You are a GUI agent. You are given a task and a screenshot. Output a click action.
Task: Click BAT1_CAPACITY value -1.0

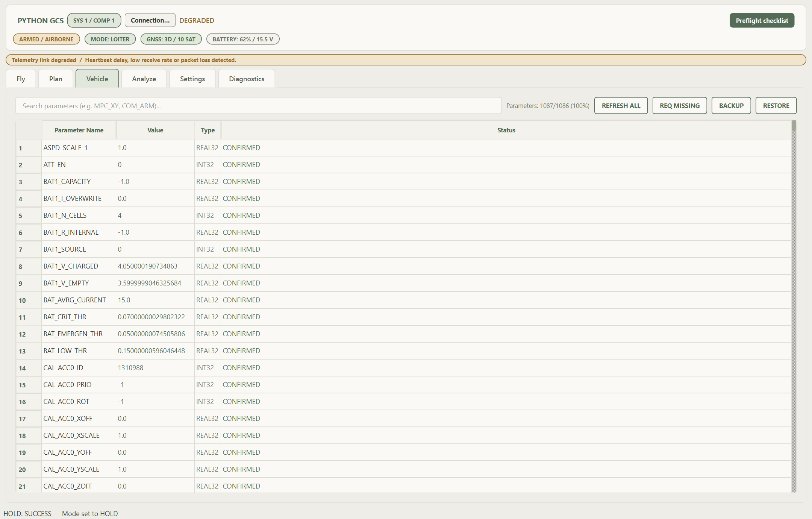[123, 182]
